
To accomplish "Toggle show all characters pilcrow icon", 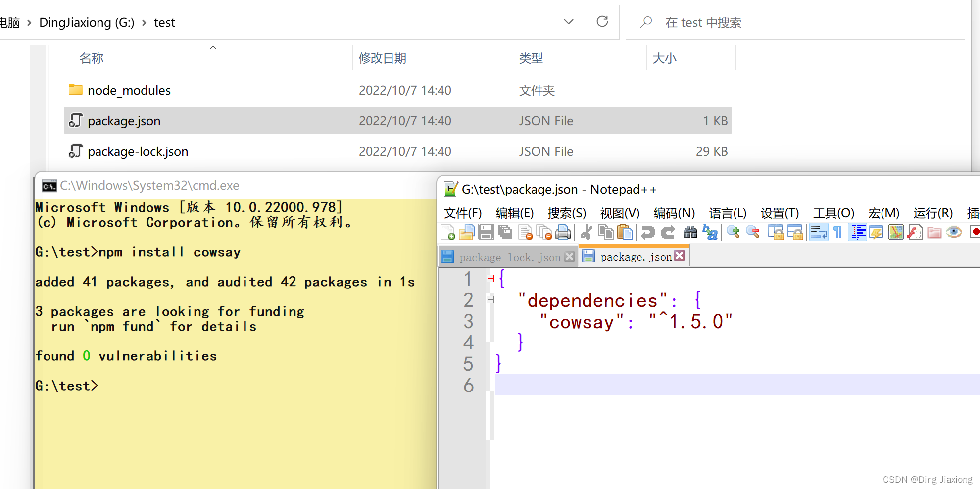I will (837, 232).
